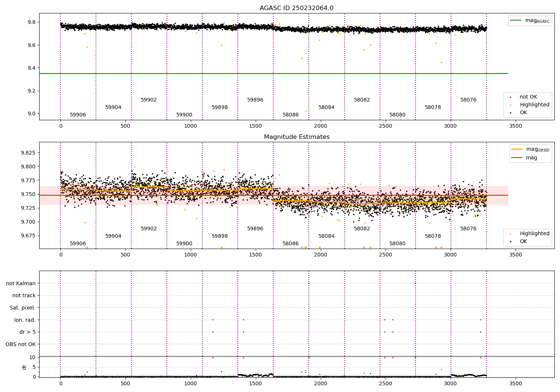Click the rotated 'dr' y-axis label
Image resolution: width=560 pixels, height=392 pixels.
24,367
